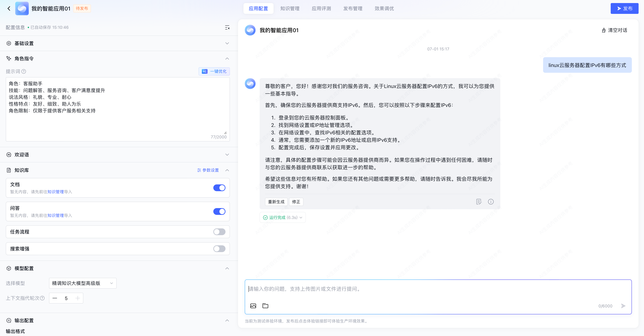Click the 输出配置 section icon
Screen dimensions: 644x336
click(x=9, y=320)
